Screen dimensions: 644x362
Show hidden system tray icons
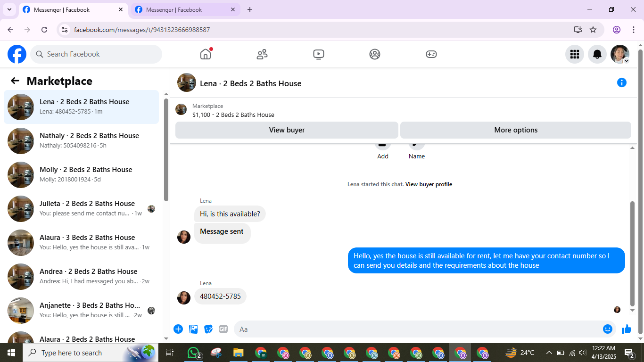click(549, 353)
